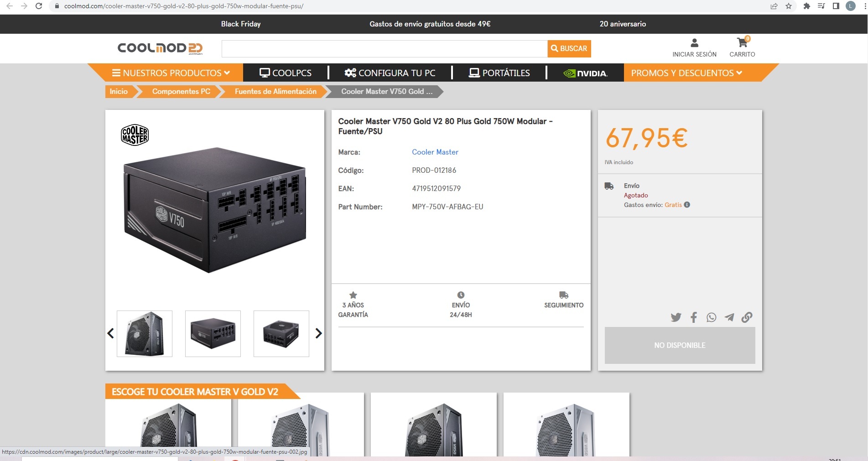Open the Chrome profile avatar
Screen dimensions: 868x461
(850, 6)
